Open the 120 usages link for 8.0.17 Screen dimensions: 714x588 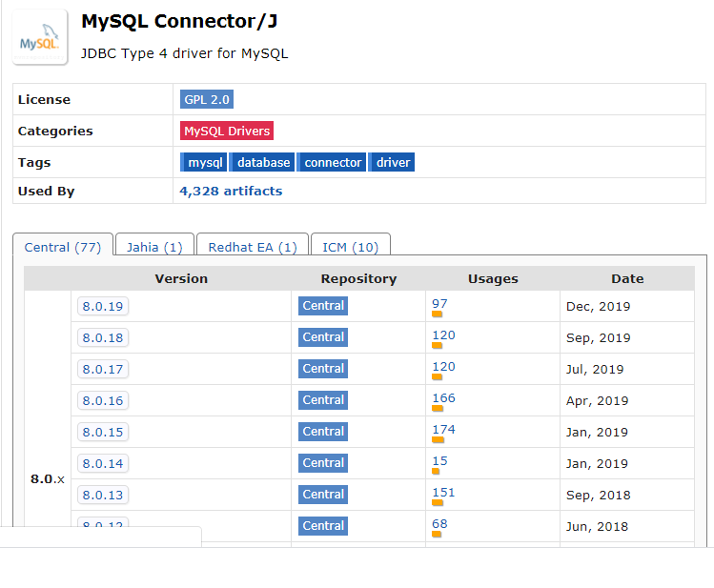click(x=443, y=366)
